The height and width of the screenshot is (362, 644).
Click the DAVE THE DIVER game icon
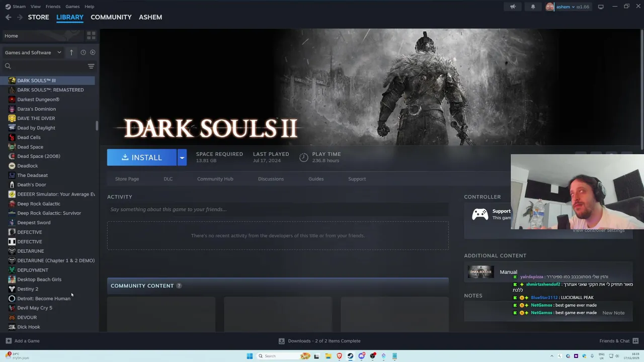point(12,118)
